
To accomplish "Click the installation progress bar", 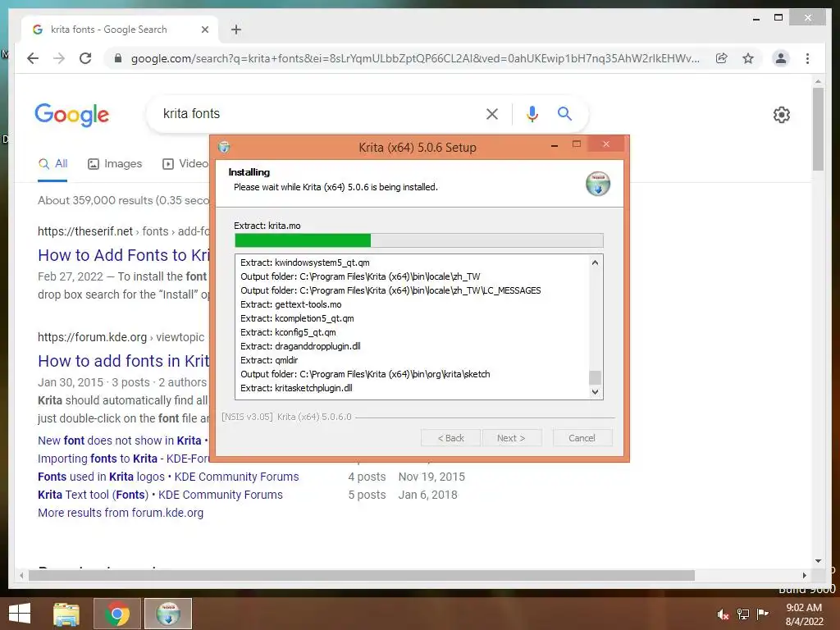I will click(419, 240).
